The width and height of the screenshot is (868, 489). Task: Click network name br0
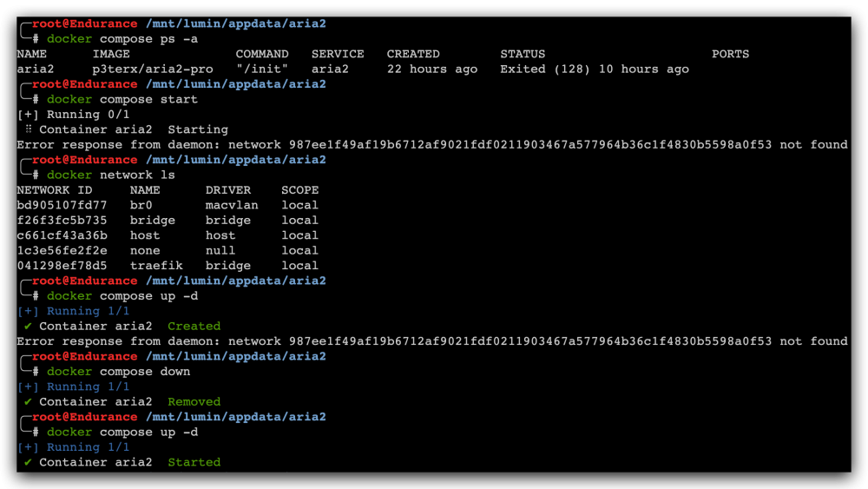pyautogui.click(x=141, y=205)
